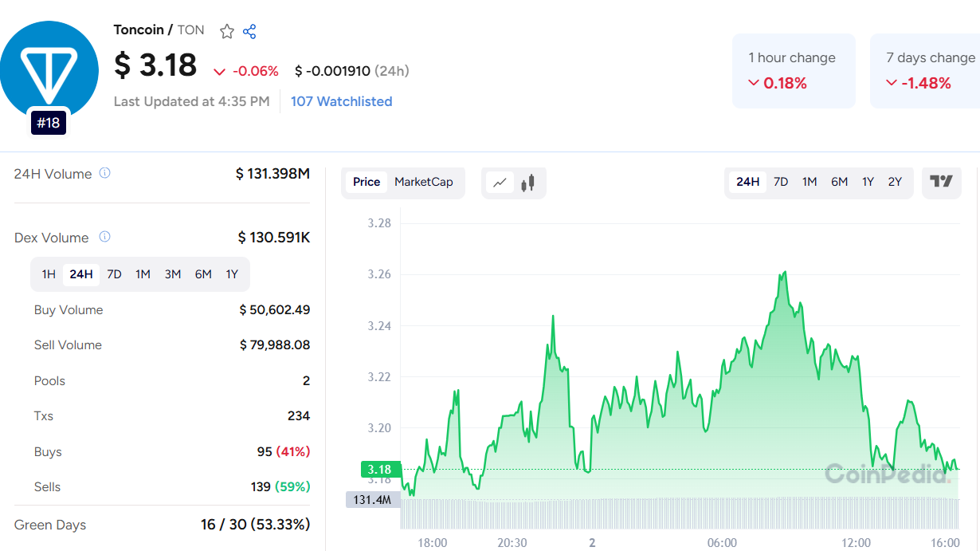The height and width of the screenshot is (551, 980).
Task: Click the -0.06% change value
Action: click(246, 71)
